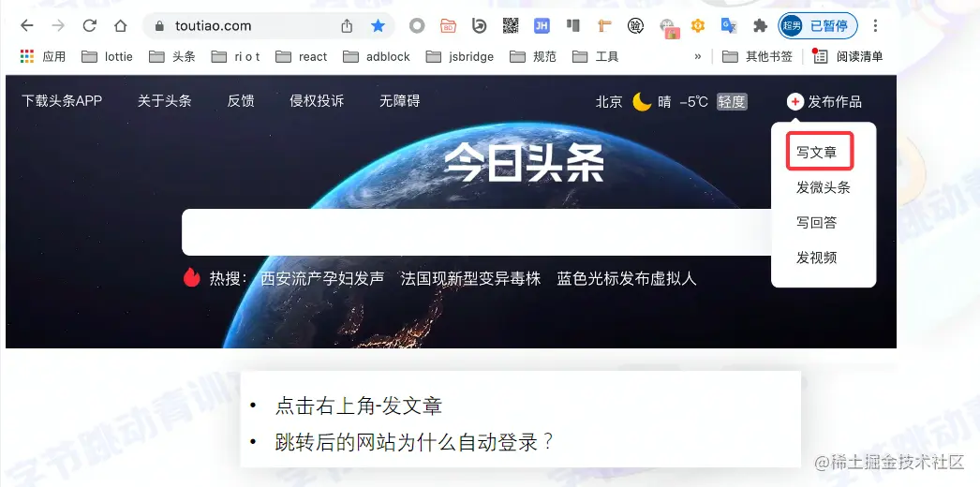Choose 发微头条 from the publish menu
Image resolution: width=980 pixels, height=487 pixels.
pos(824,187)
